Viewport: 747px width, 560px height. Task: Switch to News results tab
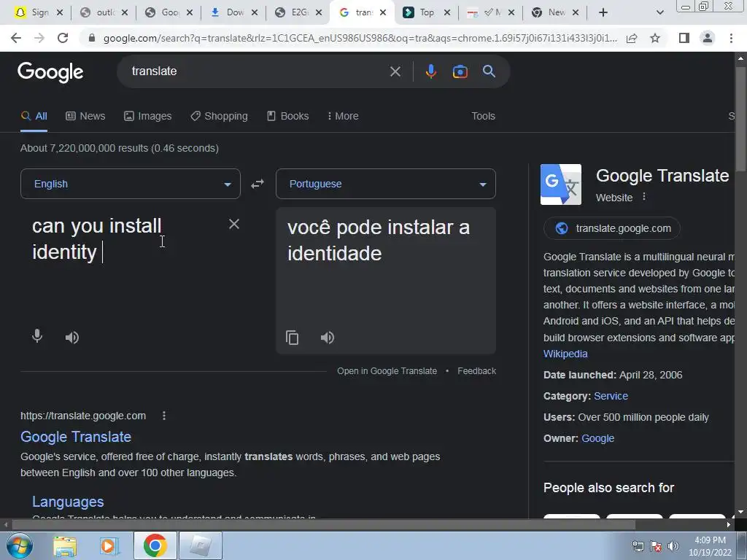point(85,116)
